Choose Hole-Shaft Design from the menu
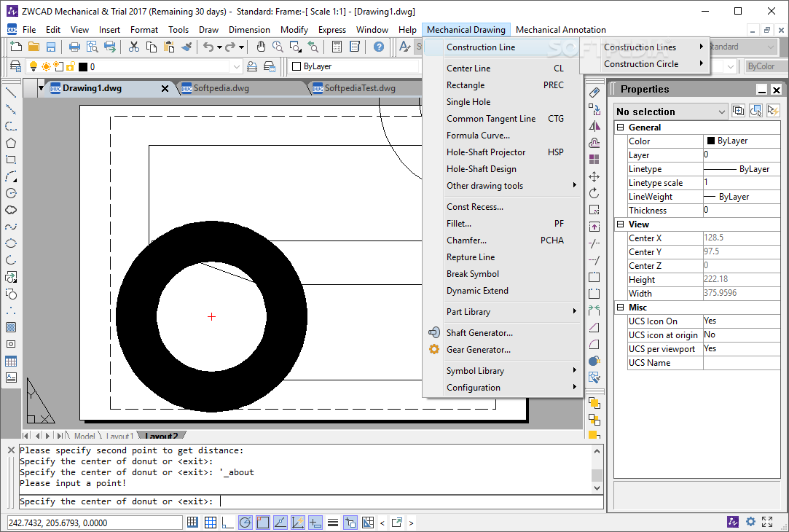 coord(482,168)
